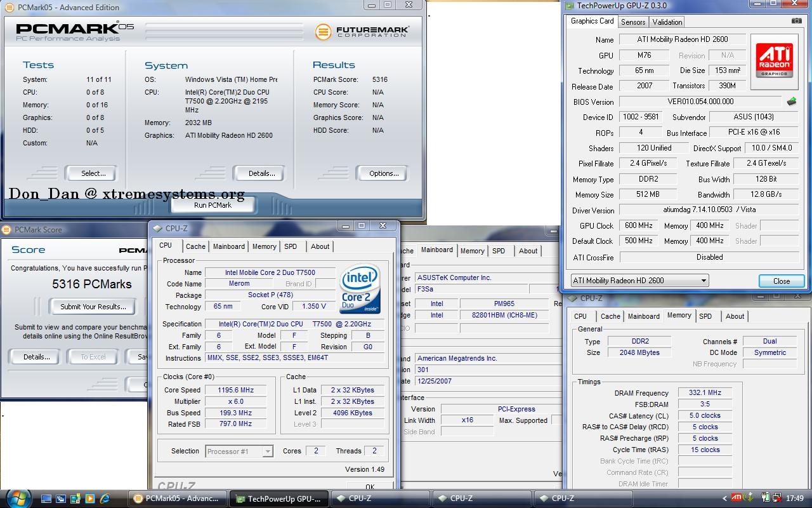Switch to the PCMark05 taskbar button
Image resolution: width=812 pixels, height=508 pixels.
(x=178, y=499)
